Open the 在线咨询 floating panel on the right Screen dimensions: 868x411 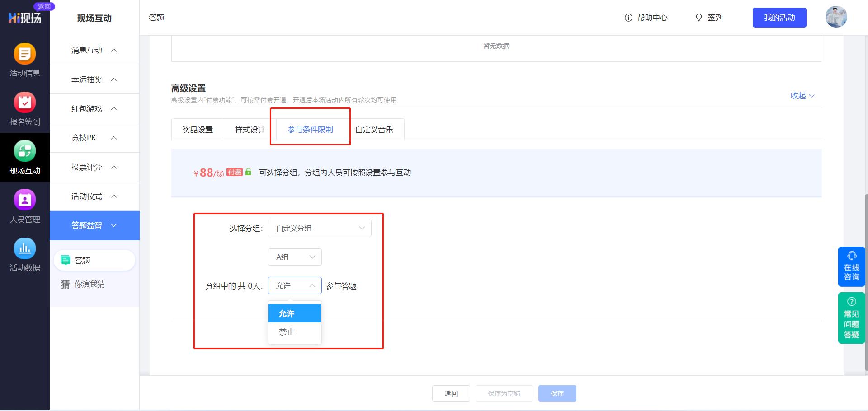[852, 266]
